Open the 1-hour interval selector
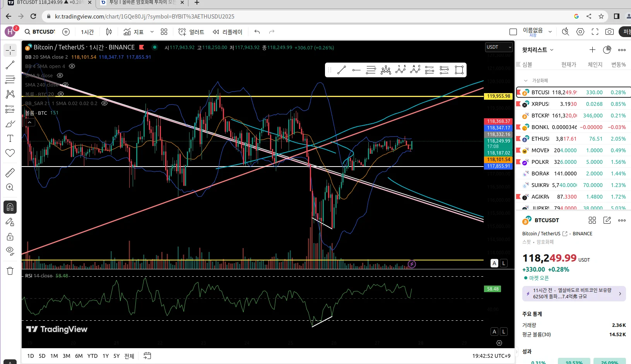Screen dimensions: 631x364 click(x=87, y=32)
